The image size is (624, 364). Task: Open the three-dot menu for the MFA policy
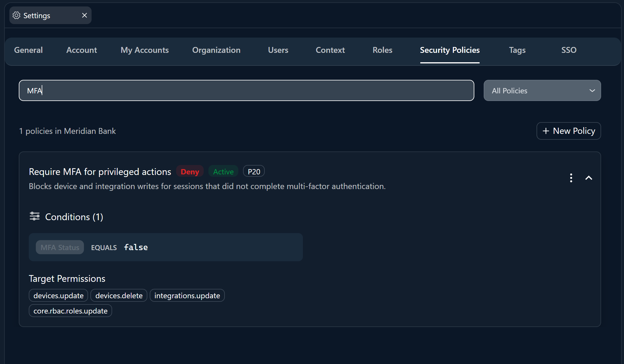coord(571,178)
